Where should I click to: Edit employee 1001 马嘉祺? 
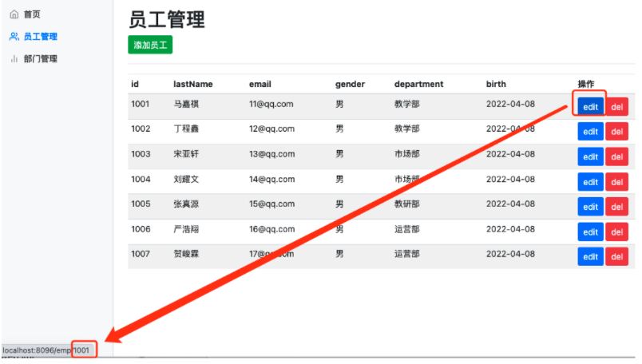590,107
